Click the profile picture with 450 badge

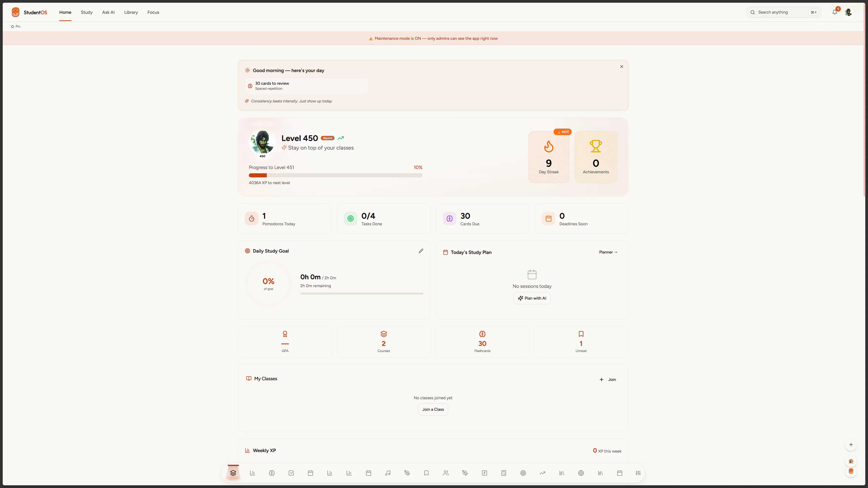click(262, 143)
